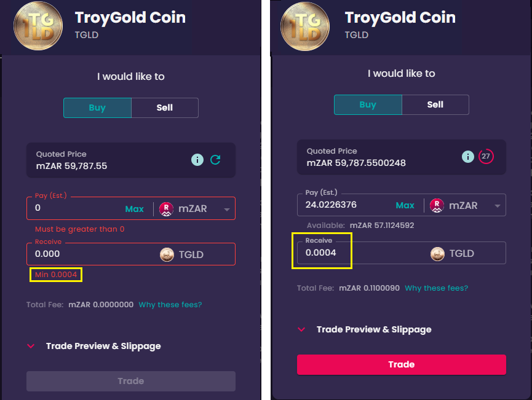
Task: Click the 27-second countdown timer icon
Action: pyautogui.click(x=486, y=156)
